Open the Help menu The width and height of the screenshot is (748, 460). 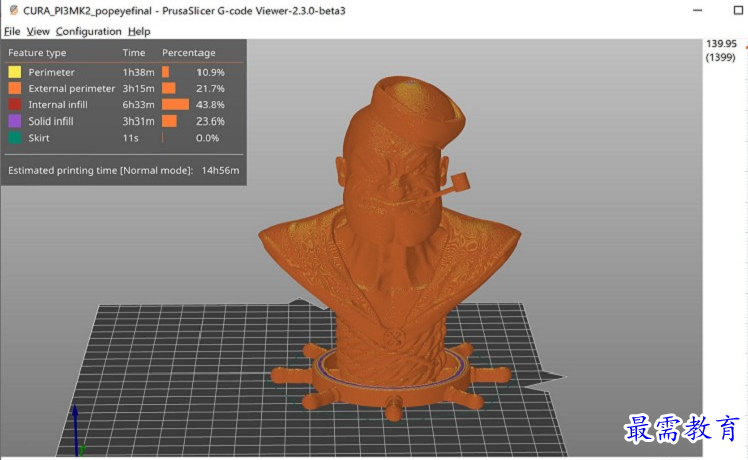click(x=139, y=31)
